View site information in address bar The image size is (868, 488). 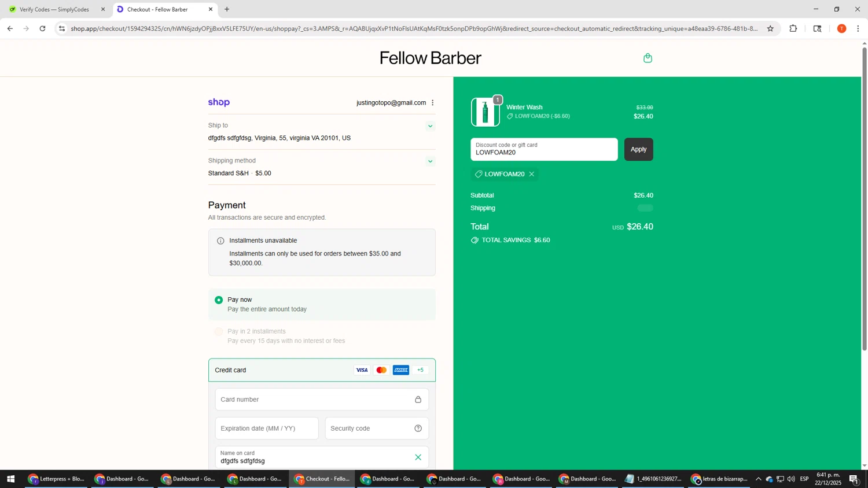(x=62, y=28)
